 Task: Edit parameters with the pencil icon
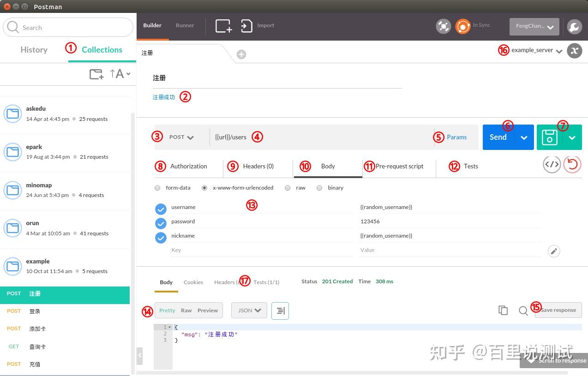pyautogui.click(x=554, y=251)
